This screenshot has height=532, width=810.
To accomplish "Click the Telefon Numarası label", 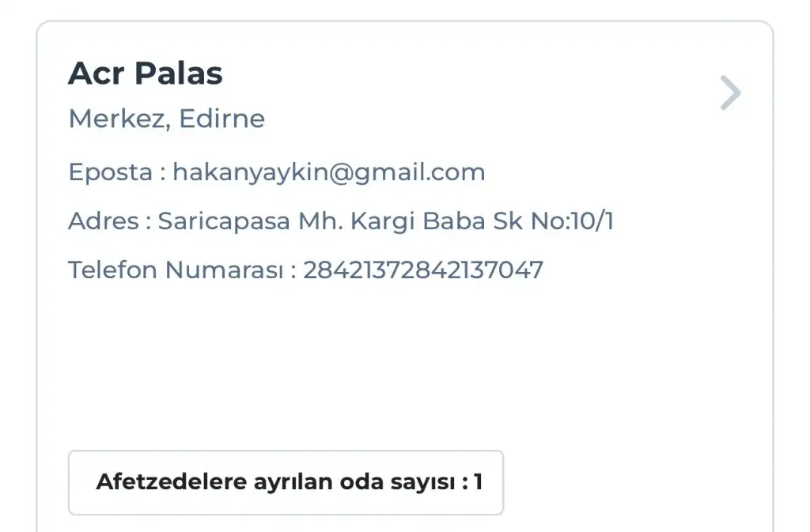I will pos(176,270).
